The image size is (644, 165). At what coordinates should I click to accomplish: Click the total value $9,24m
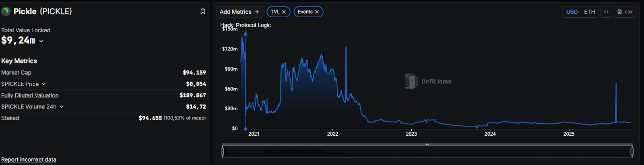(x=18, y=41)
